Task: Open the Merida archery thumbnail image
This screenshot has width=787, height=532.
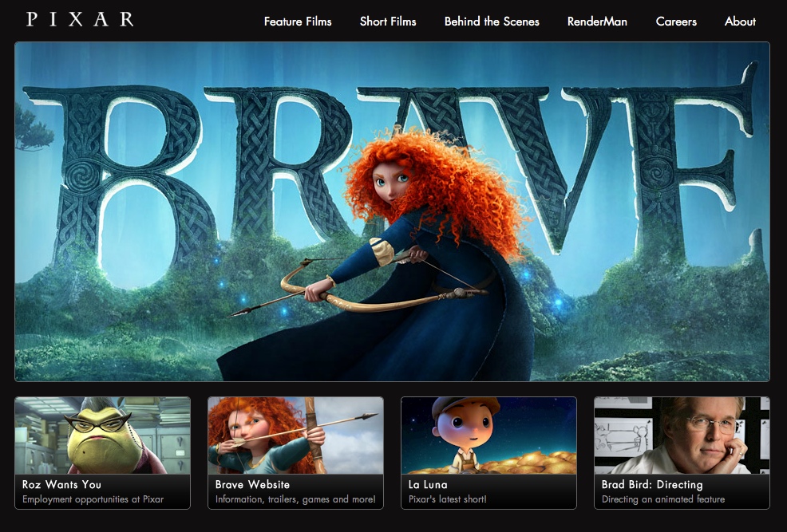Action: click(x=295, y=435)
